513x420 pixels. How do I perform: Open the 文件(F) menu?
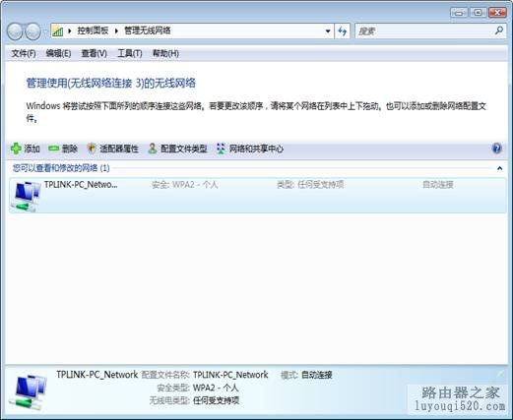tap(24, 53)
